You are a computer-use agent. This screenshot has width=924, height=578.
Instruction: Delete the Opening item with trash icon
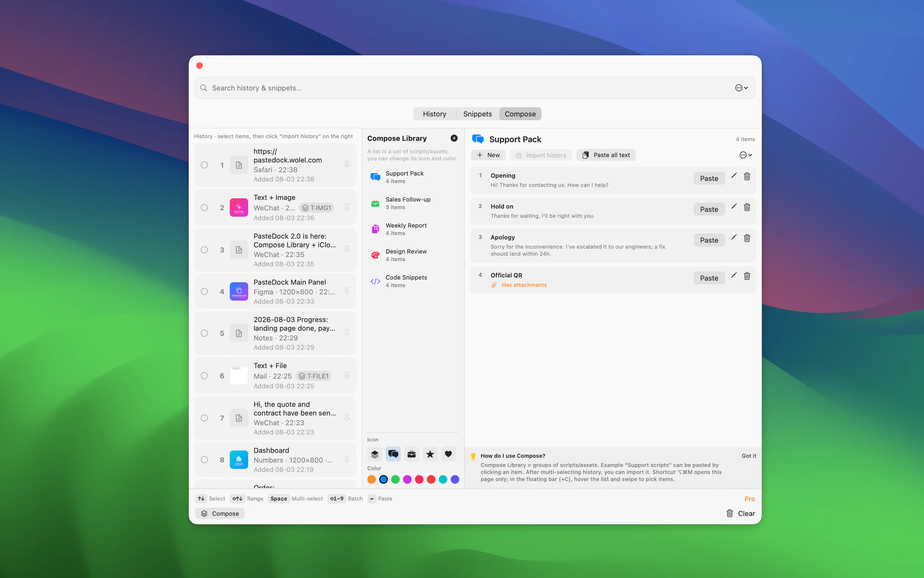[747, 176]
